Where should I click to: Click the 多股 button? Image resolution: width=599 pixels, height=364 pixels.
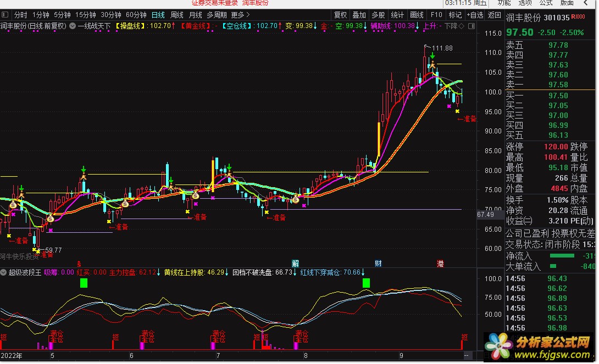pos(378,15)
